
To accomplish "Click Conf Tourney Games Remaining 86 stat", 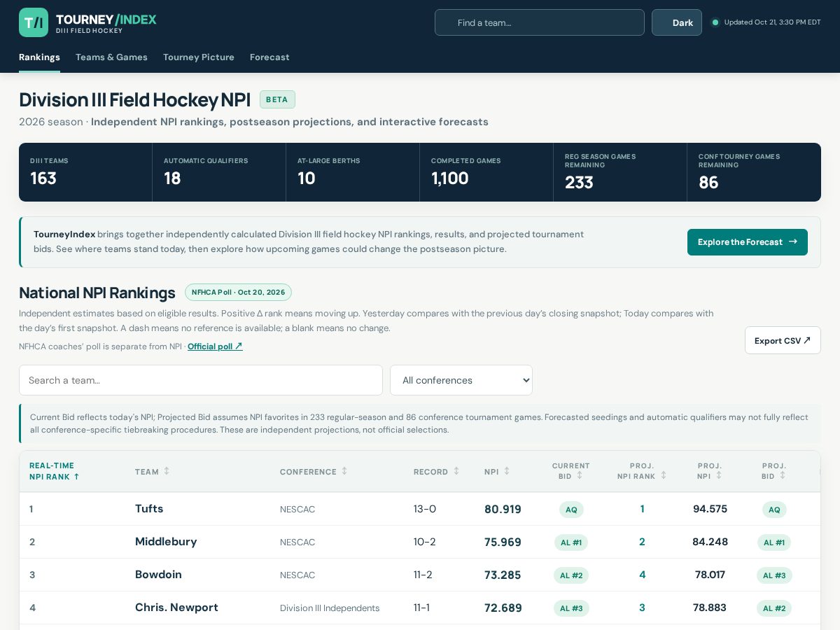I will (x=754, y=172).
